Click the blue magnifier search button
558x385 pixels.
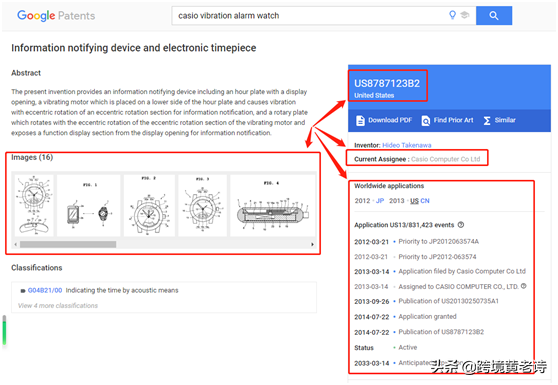pyautogui.click(x=494, y=16)
